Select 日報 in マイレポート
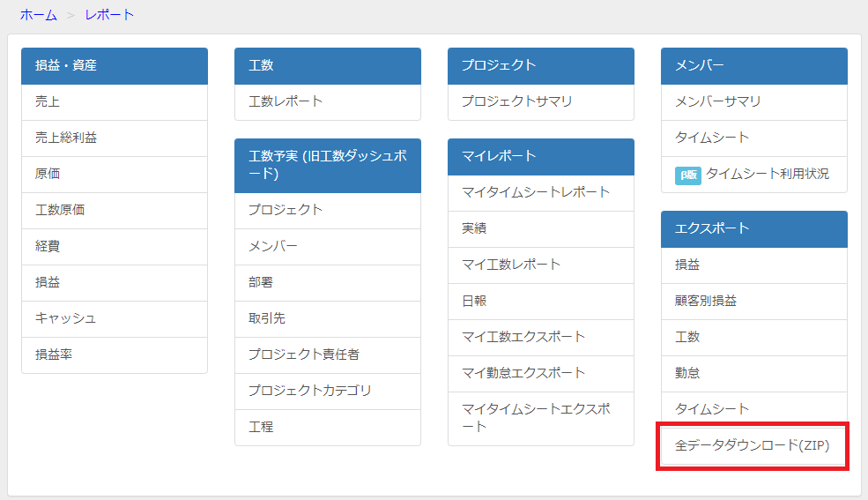Screen dimensions: 868x500 tap(474, 302)
